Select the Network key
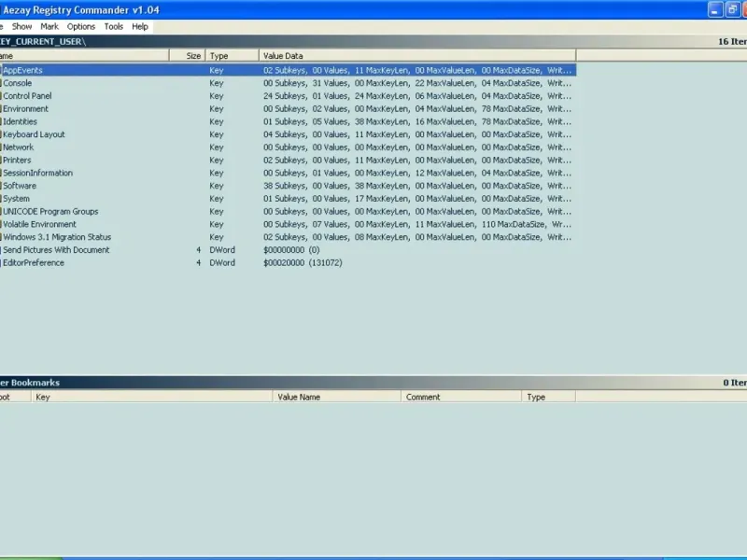 point(18,147)
